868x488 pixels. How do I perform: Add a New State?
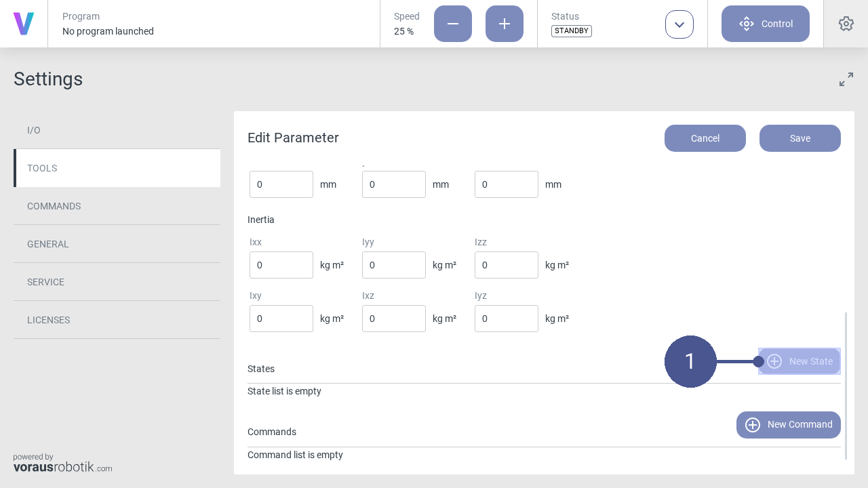(x=800, y=361)
